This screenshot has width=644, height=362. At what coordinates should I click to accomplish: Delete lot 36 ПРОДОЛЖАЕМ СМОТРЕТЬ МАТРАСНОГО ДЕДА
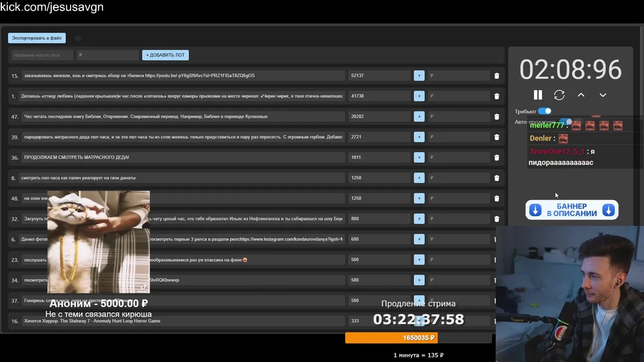[497, 157]
